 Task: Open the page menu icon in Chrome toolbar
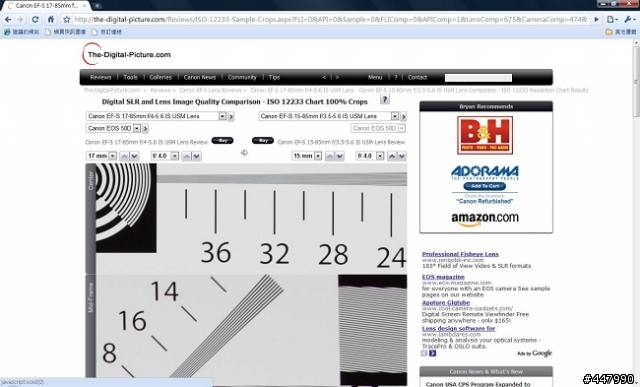(611, 19)
